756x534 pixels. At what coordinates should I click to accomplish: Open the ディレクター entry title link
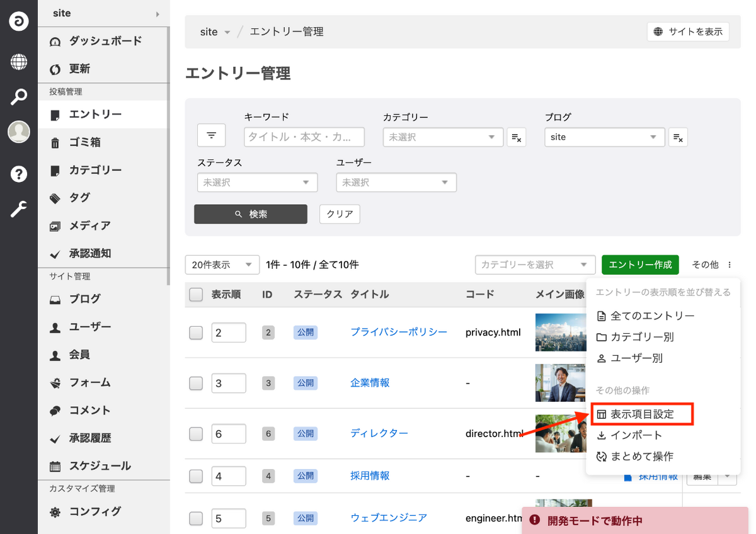coord(379,433)
